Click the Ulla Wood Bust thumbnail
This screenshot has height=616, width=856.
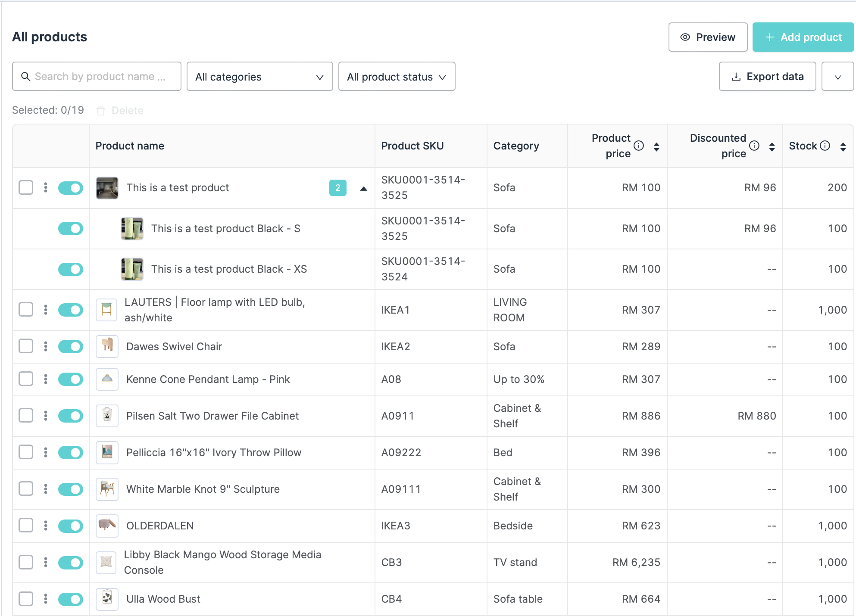coord(107,599)
